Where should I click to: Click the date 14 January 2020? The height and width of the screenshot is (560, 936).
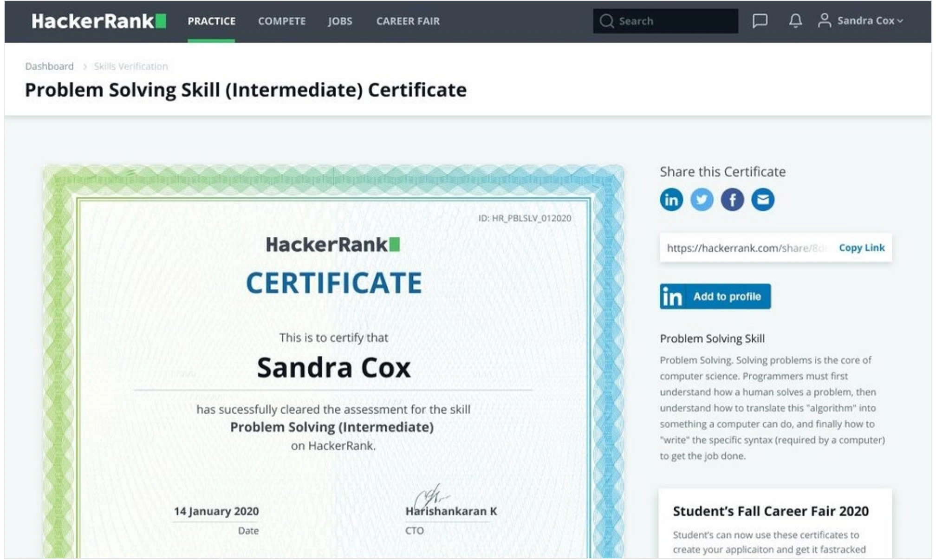(x=216, y=511)
